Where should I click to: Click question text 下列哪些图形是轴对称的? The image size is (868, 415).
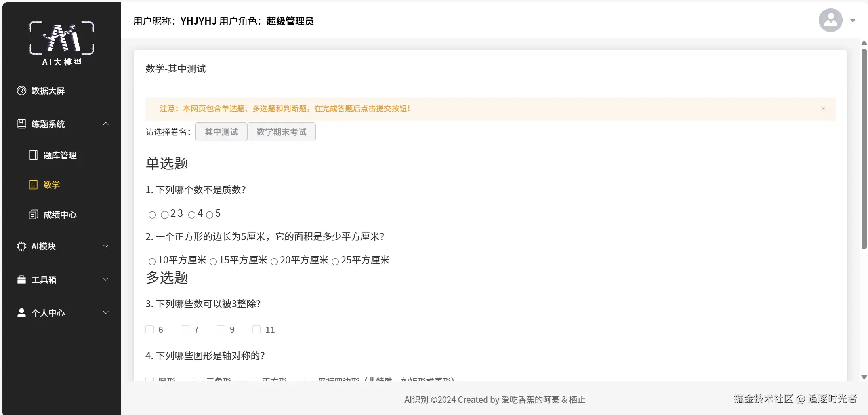tap(205, 356)
